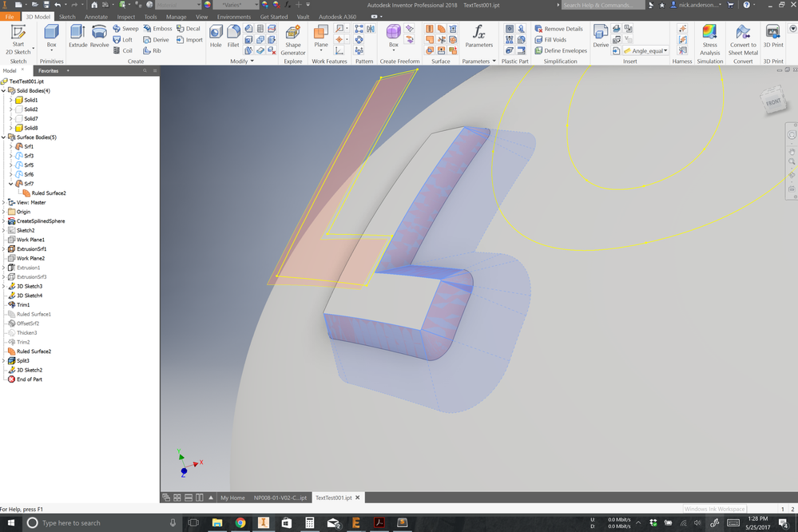Open the appearance color wheel
The height and width of the screenshot is (532, 798).
pos(208,5)
